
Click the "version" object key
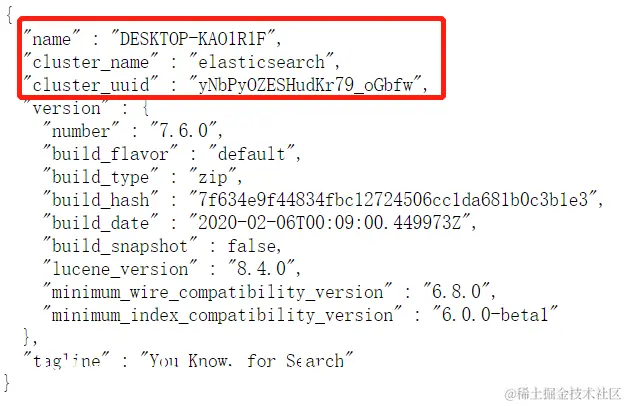pos(66,108)
